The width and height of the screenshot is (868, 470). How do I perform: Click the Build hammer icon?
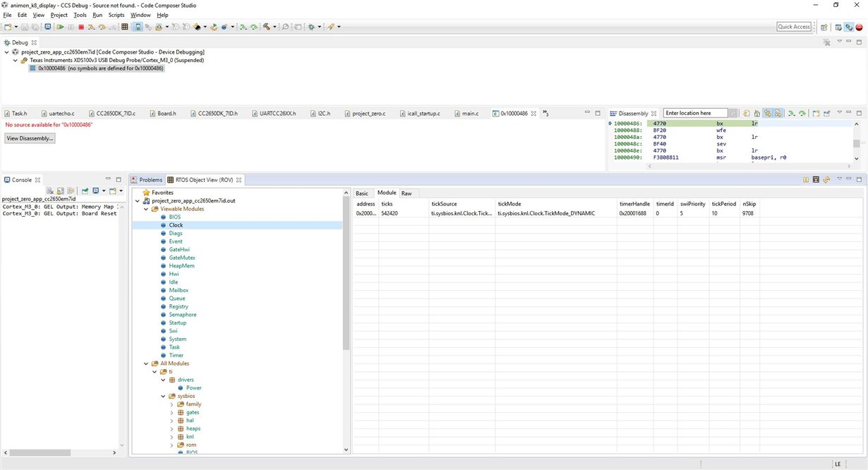[x=266, y=27]
